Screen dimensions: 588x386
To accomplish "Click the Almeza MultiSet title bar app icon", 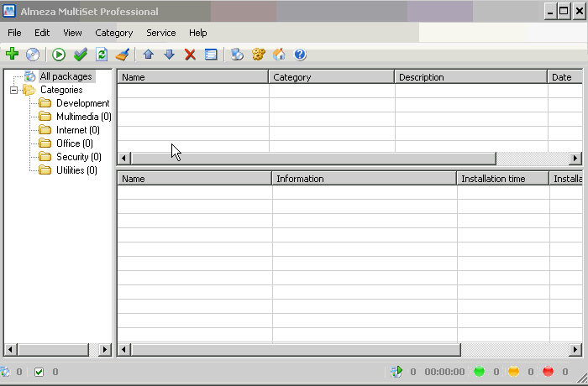I will coord(9,11).
